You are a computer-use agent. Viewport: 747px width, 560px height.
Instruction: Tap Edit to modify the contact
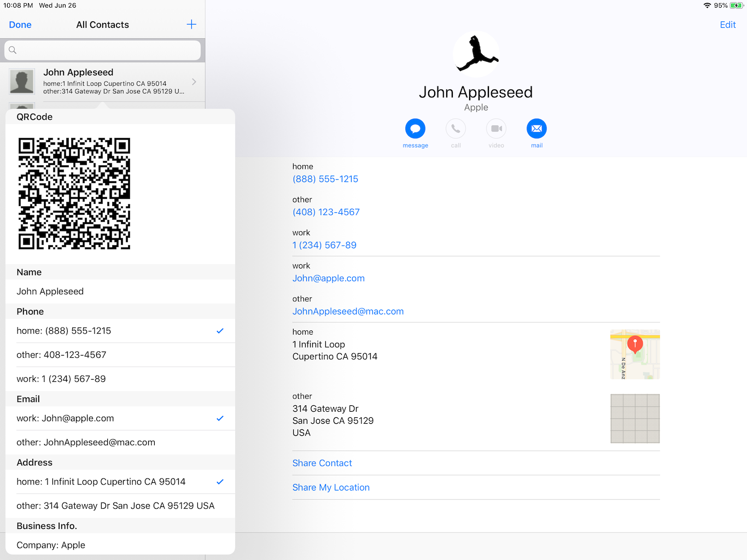point(728,25)
